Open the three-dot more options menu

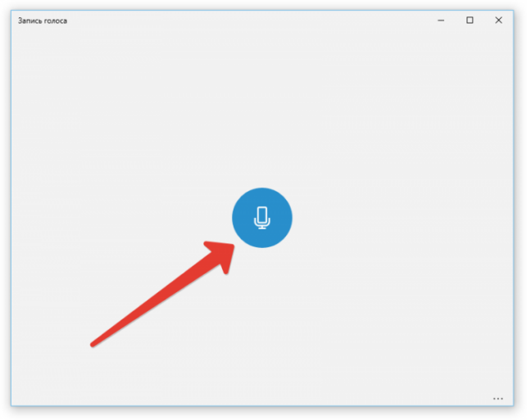point(497,399)
